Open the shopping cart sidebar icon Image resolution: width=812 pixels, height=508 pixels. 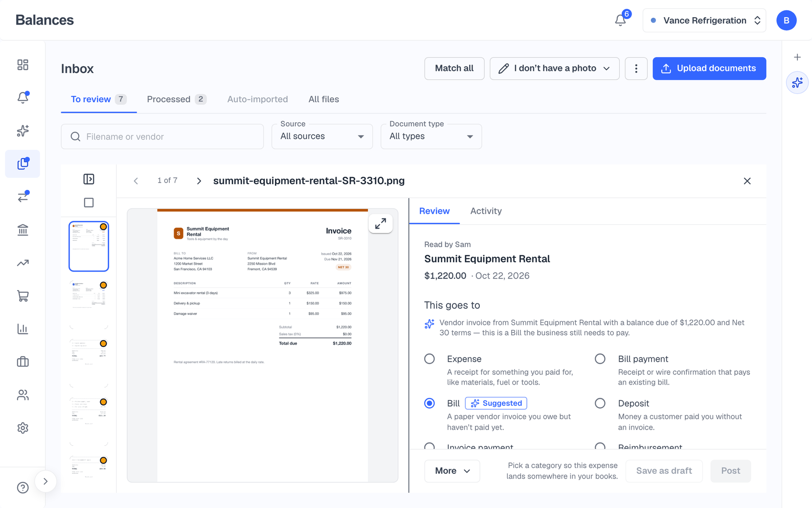click(23, 296)
